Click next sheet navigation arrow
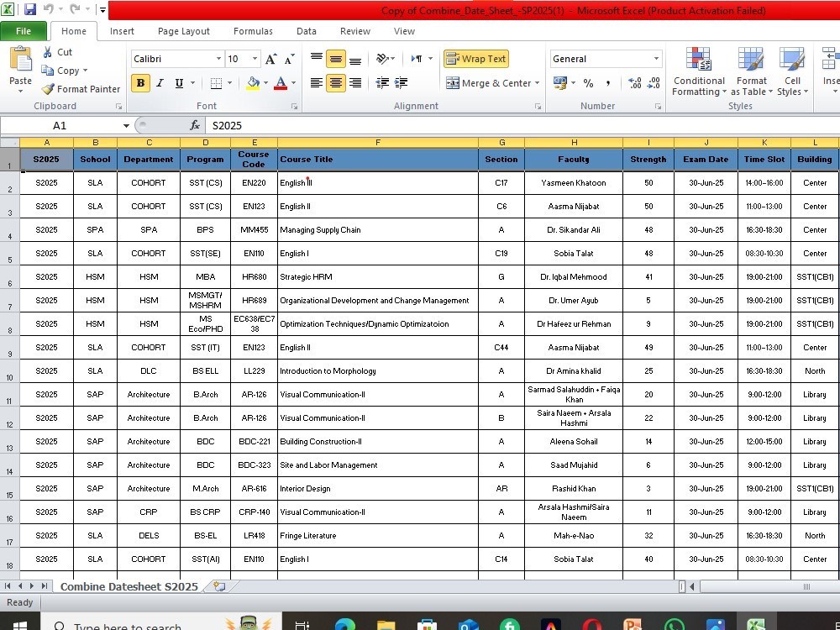Viewport: 840px width, 630px height. 32,586
